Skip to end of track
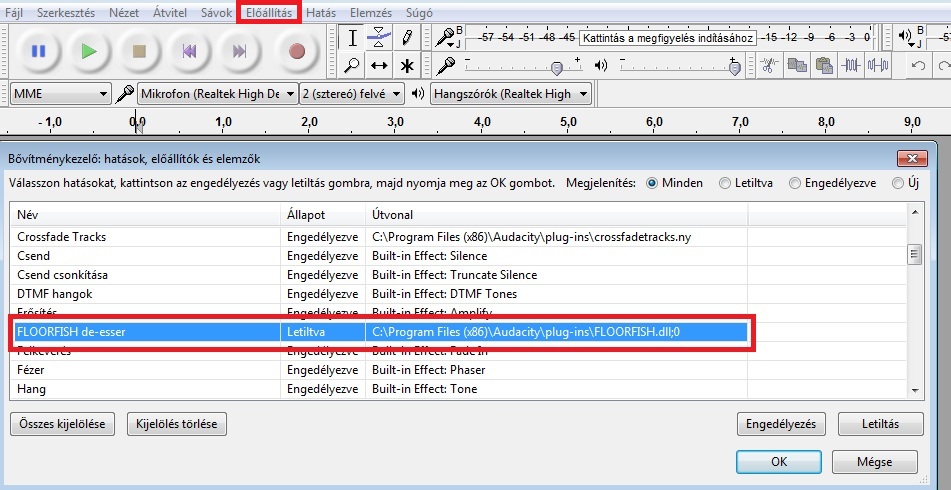951x490 pixels. point(240,52)
